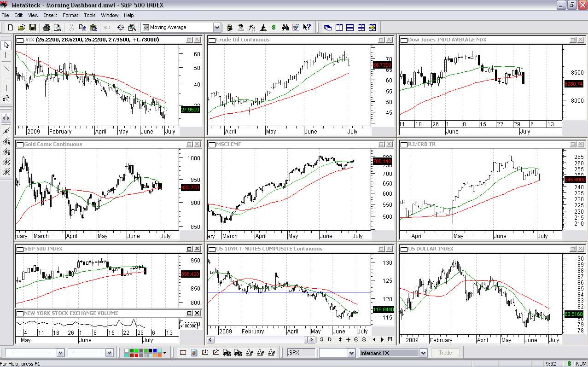Close the Dow Jones INDU AVERAGE chart window
Image resolution: width=588 pixels, height=367 pixels.
click(581, 40)
